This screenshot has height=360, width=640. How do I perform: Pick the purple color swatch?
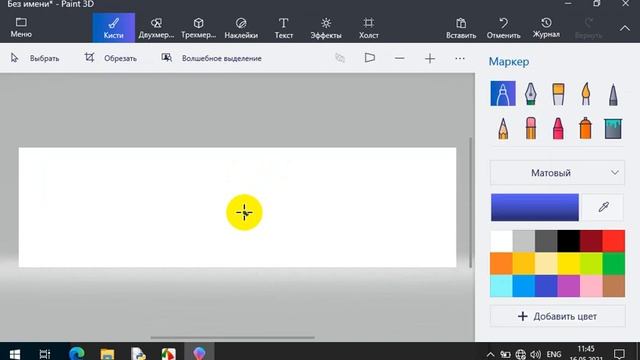(569, 286)
